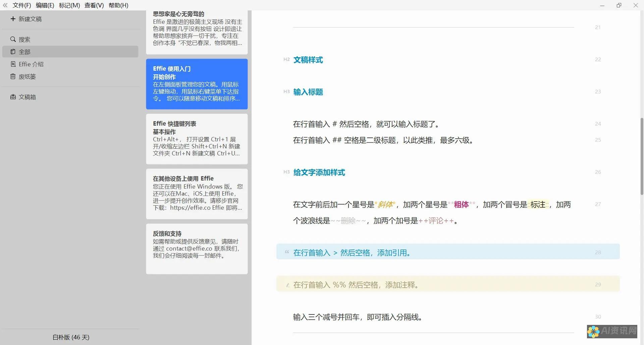Click line number 27 in margin
644x345 pixels.
pos(598,204)
